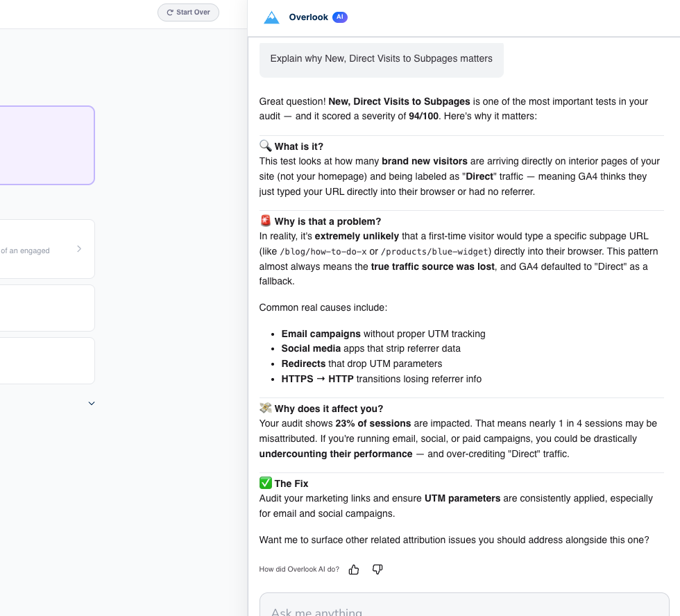Click the green checkmark icon before 'The Fix'
Viewport: 680px width, 616px height.
tap(265, 483)
